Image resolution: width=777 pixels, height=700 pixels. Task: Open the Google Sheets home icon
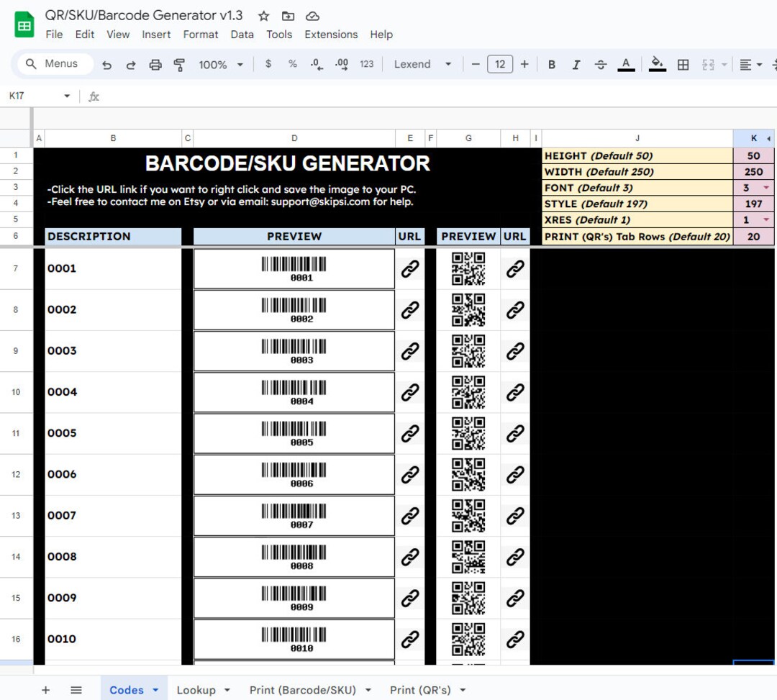coord(24,25)
